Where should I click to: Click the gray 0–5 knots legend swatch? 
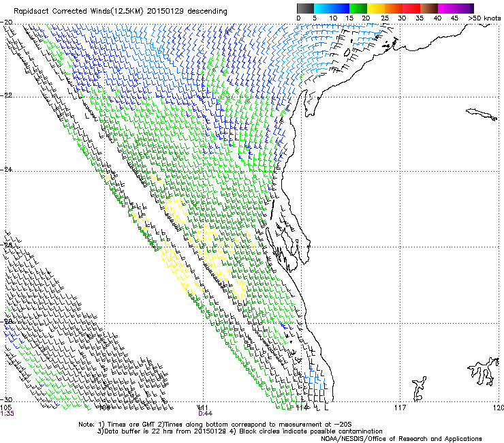click(x=305, y=8)
